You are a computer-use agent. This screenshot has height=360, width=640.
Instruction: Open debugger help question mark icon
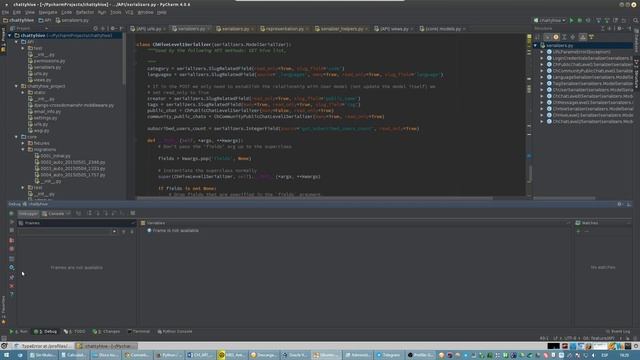pos(11,294)
